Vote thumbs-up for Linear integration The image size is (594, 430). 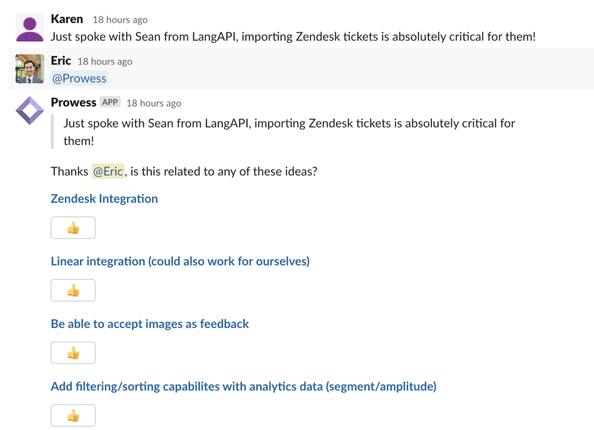click(x=73, y=290)
